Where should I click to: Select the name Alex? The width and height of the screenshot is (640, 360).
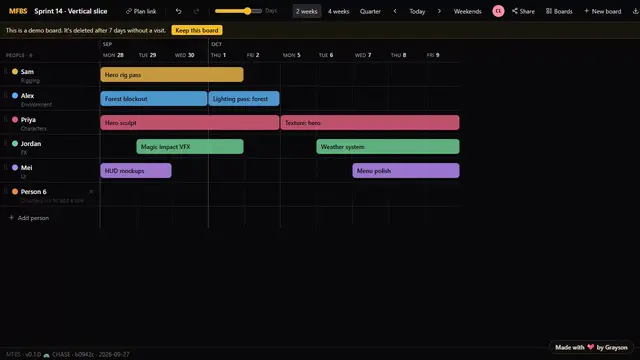pos(27,96)
